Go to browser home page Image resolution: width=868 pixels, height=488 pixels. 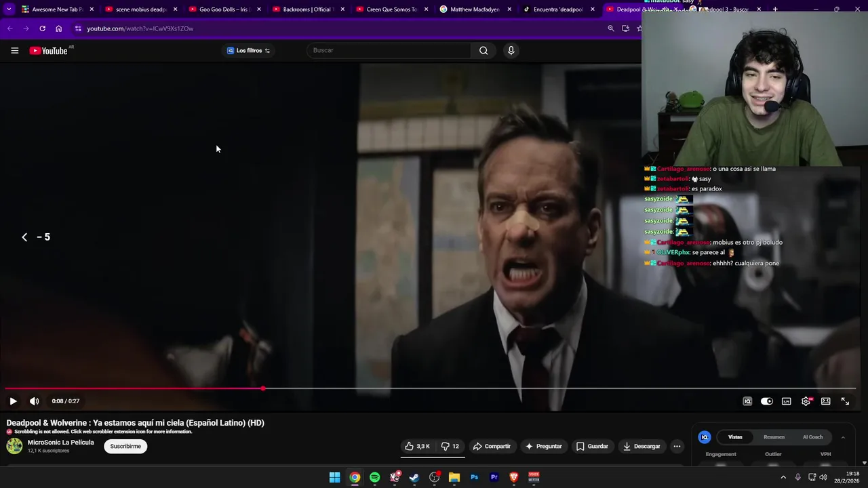point(58,28)
